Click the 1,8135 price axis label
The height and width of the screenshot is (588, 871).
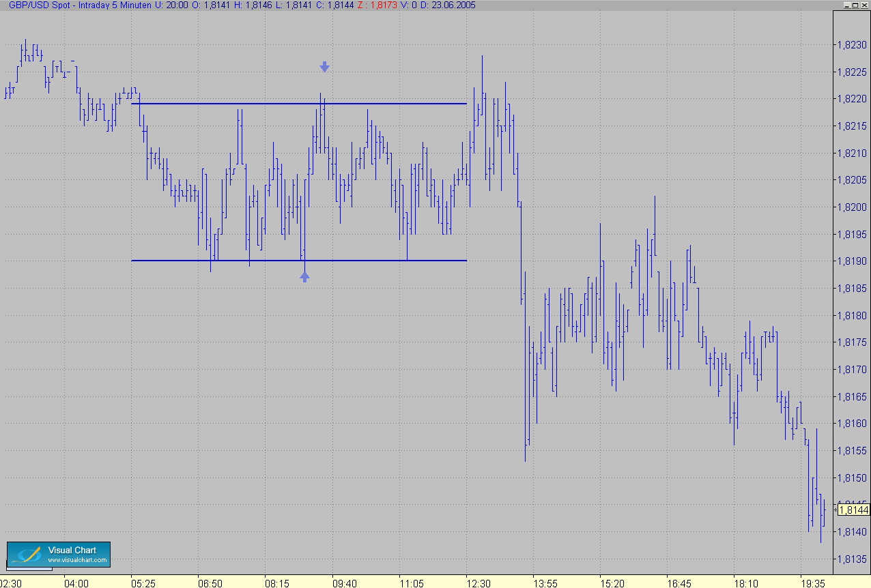pos(851,559)
